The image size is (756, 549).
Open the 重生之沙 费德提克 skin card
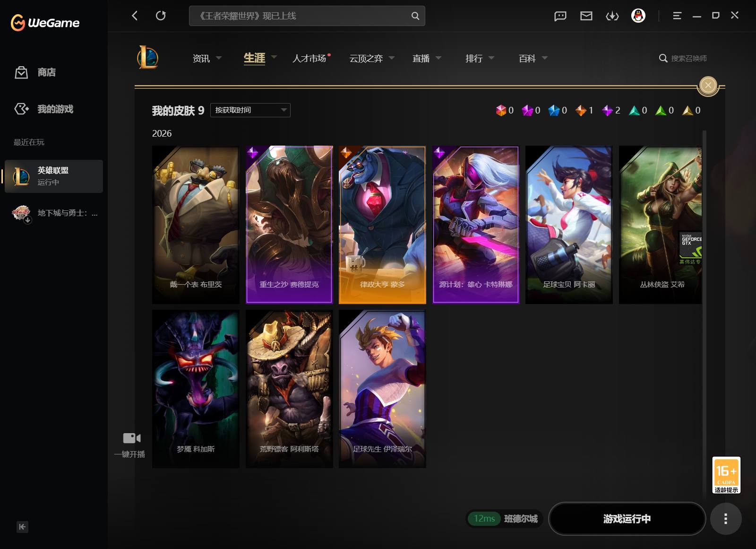(289, 225)
